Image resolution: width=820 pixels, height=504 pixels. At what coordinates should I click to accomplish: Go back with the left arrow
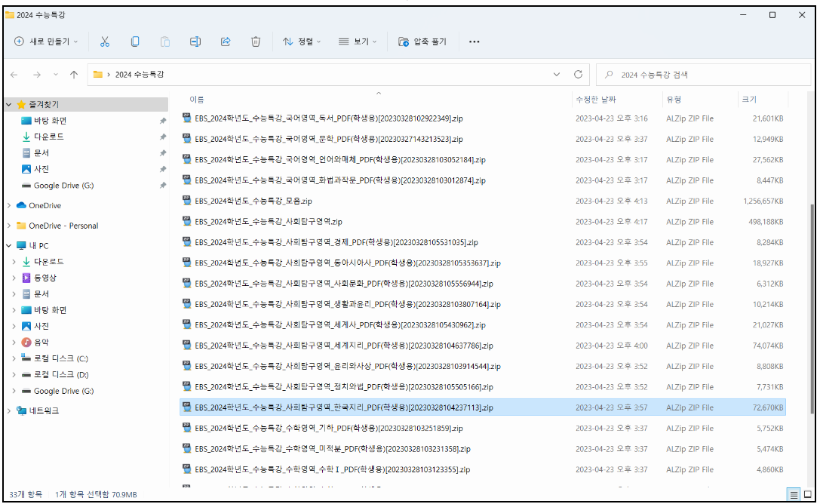pyautogui.click(x=14, y=75)
